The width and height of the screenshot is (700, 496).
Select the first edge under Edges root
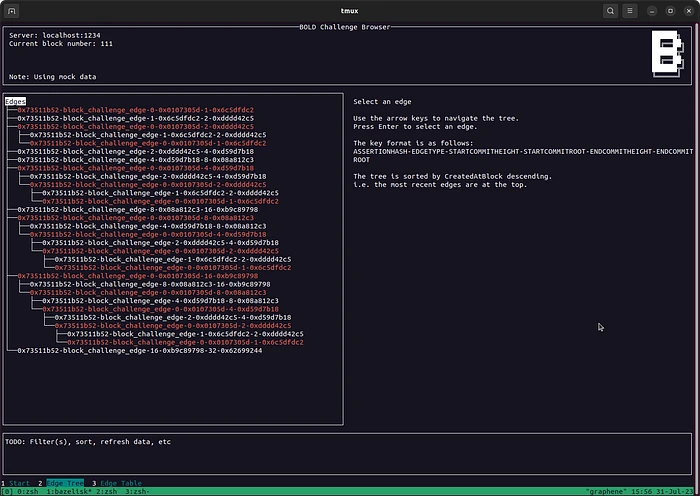[x=135, y=110]
